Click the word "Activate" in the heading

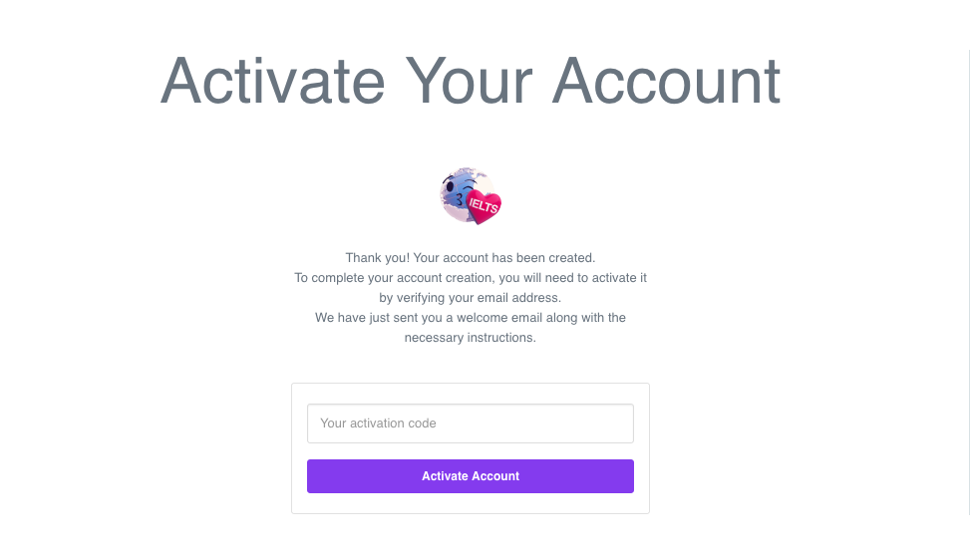pos(272,81)
